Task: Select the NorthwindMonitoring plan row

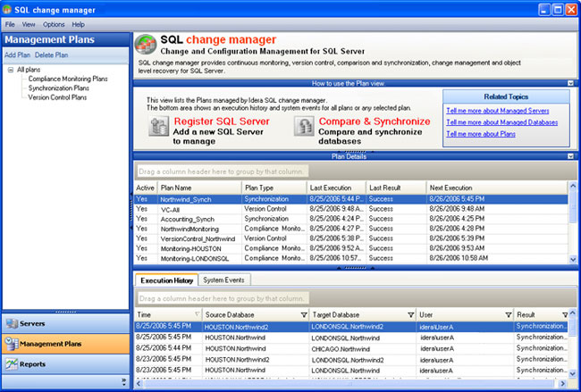Action: (x=351, y=229)
